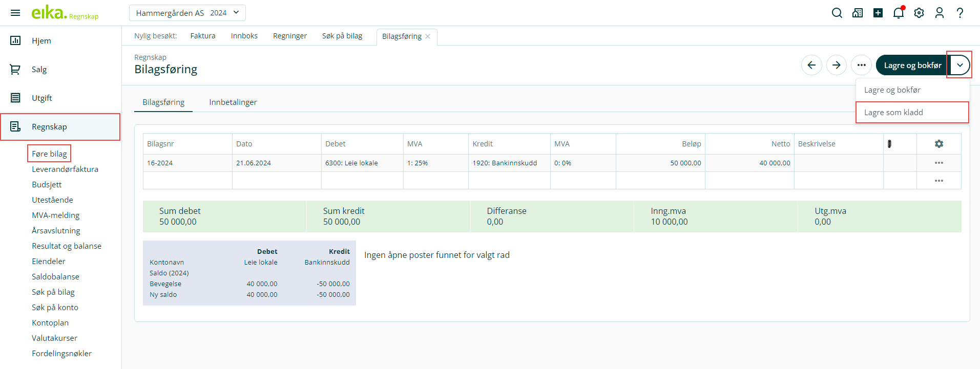Click the Netto cell 40 000,00
The image size is (980, 369).
(749, 163)
